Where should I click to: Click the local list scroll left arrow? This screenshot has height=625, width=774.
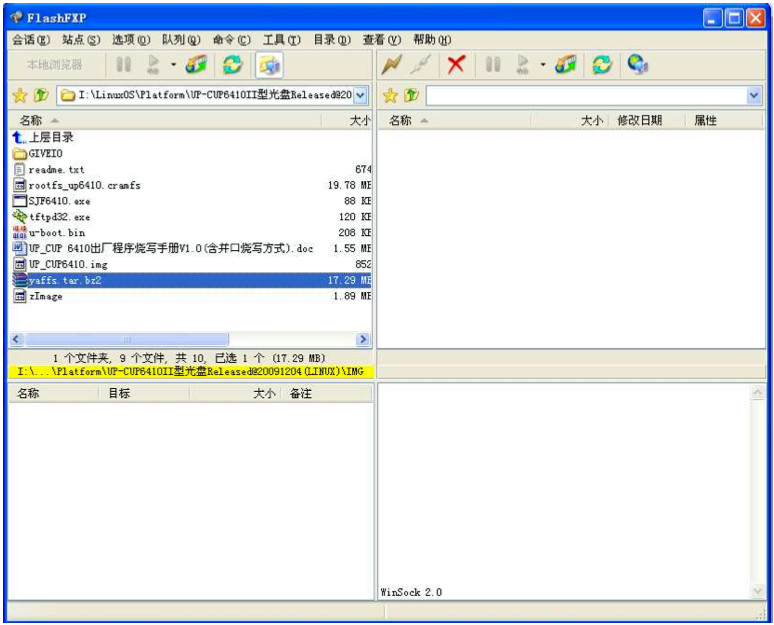(x=17, y=339)
